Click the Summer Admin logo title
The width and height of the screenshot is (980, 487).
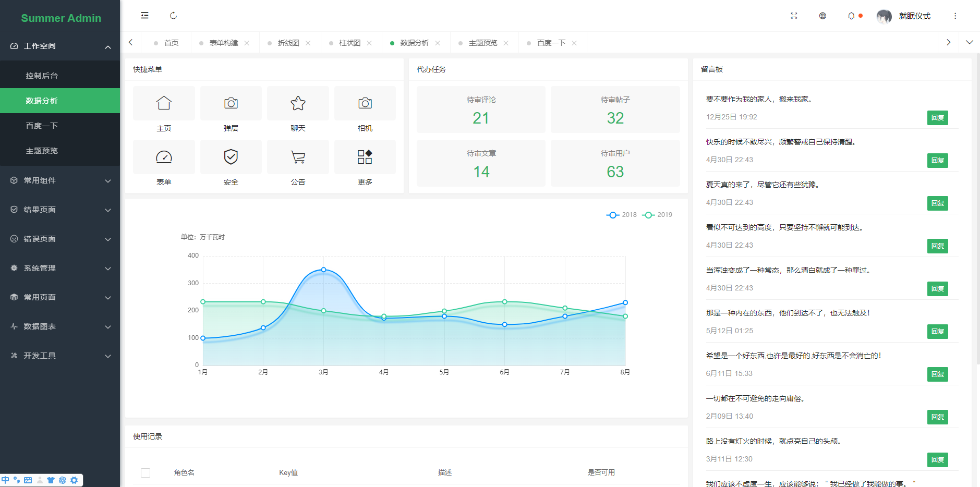(x=61, y=18)
